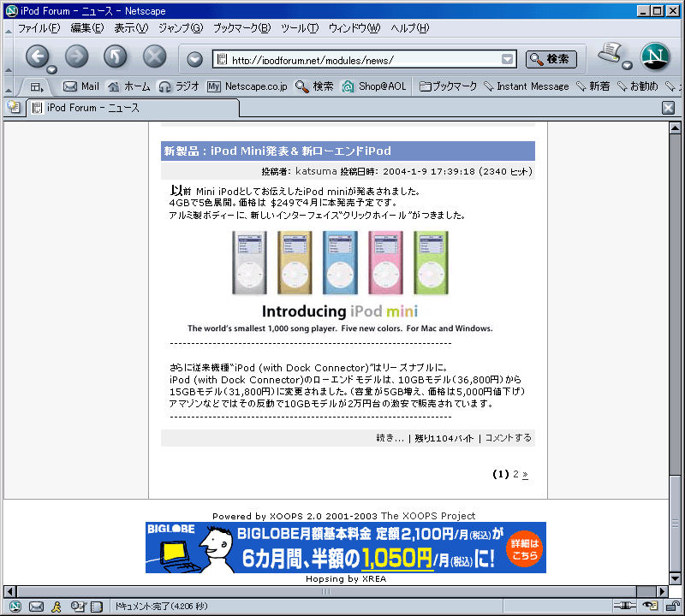Click the Instant Message personal toolbar item
685x616 pixels.
pyautogui.click(x=526, y=86)
